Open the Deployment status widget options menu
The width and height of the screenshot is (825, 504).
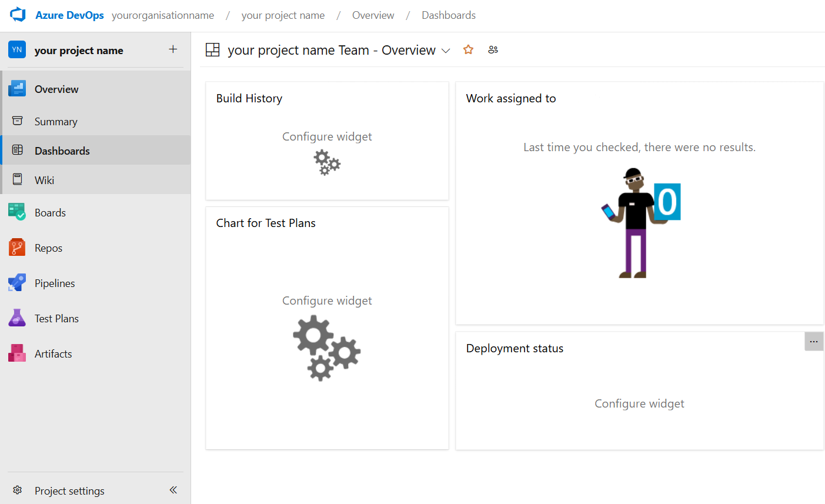tap(814, 341)
